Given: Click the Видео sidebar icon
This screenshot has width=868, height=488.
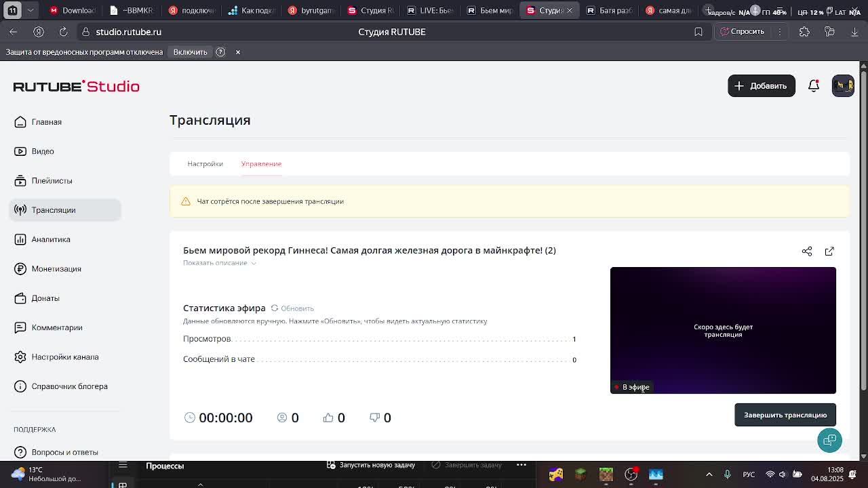Looking at the screenshot, I should [x=20, y=151].
